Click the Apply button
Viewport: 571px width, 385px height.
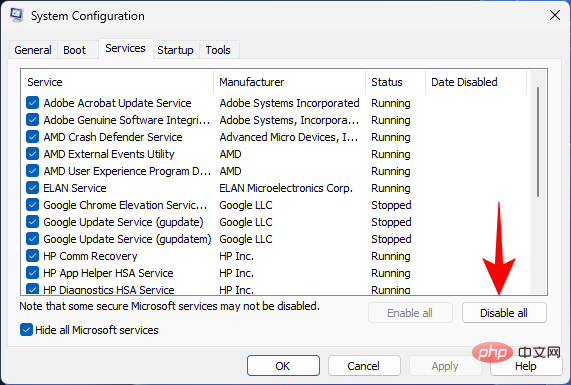tap(445, 366)
